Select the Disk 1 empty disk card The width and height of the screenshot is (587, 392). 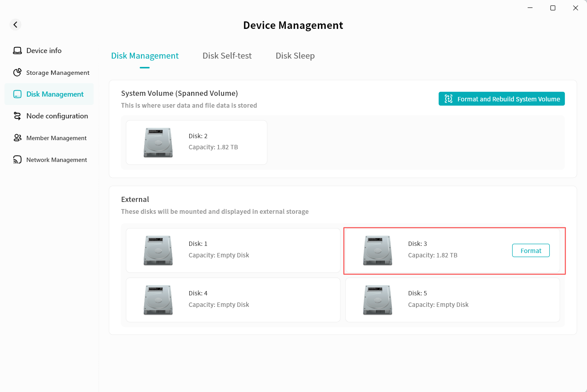coord(233,250)
